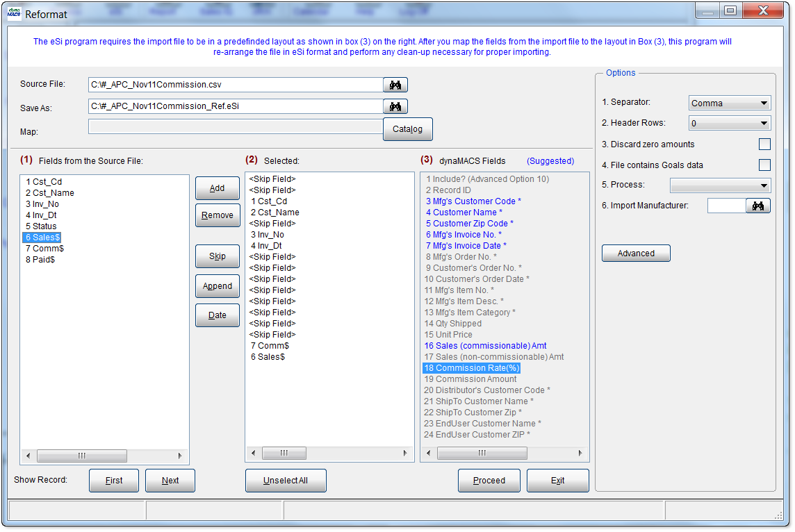The width and height of the screenshot is (795, 532).
Task: Select '19 Commission Amount' field
Action: pos(470,379)
